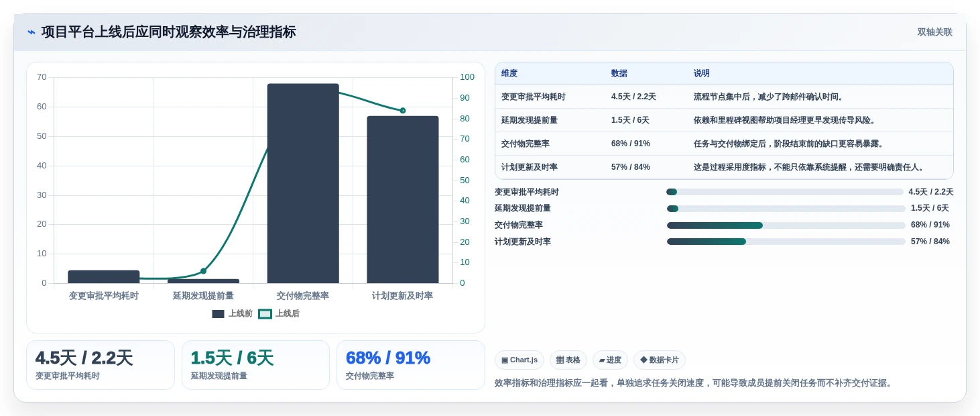The width and height of the screenshot is (980, 416).
Task: Click the footer note starting 效率指标和治理指标
Action: (x=694, y=383)
